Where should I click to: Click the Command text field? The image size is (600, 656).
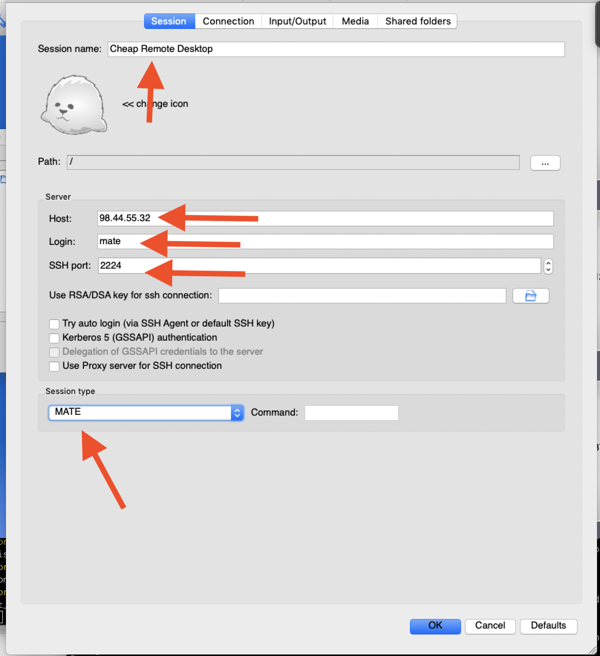point(351,413)
